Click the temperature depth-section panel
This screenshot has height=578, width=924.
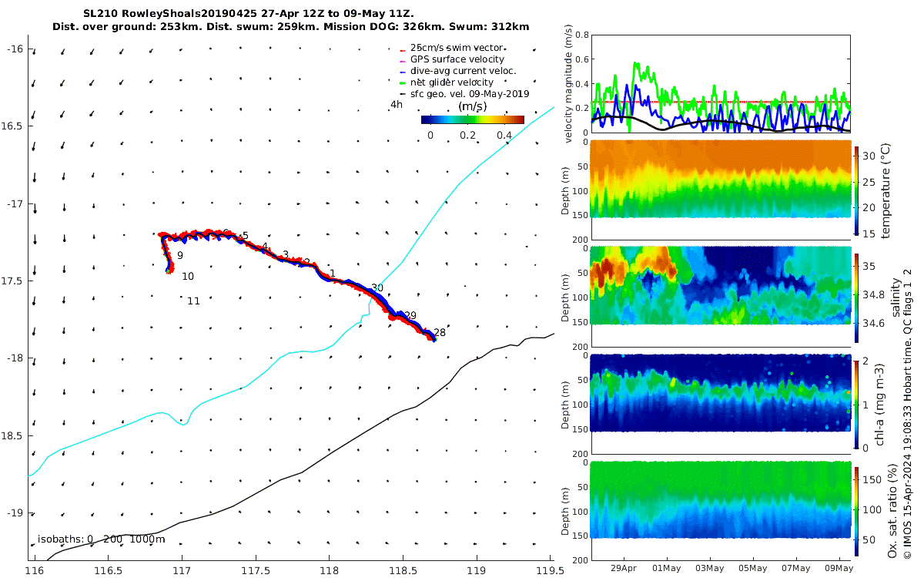[721, 191]
